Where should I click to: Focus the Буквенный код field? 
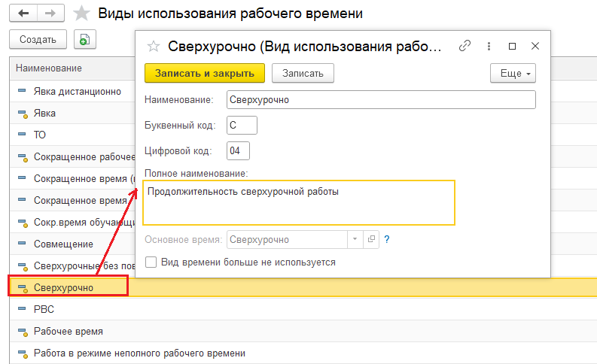click(x=242, y=125)
